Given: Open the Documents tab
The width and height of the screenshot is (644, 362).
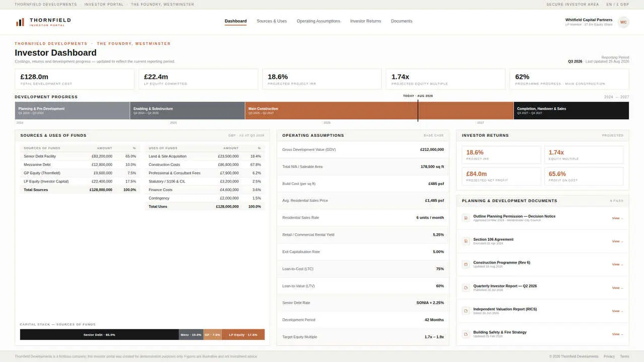Looking at the screenshot, I should point(401,21).
